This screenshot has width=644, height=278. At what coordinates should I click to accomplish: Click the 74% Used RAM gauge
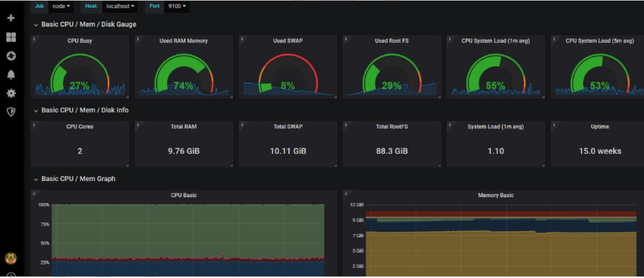coord(183,74)
